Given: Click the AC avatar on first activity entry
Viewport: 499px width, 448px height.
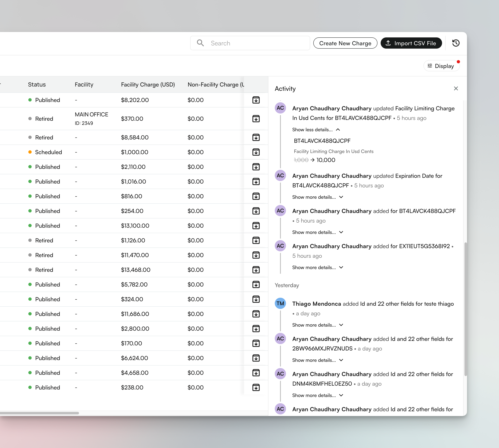Looking at the screenshot, I should (280, 108).
